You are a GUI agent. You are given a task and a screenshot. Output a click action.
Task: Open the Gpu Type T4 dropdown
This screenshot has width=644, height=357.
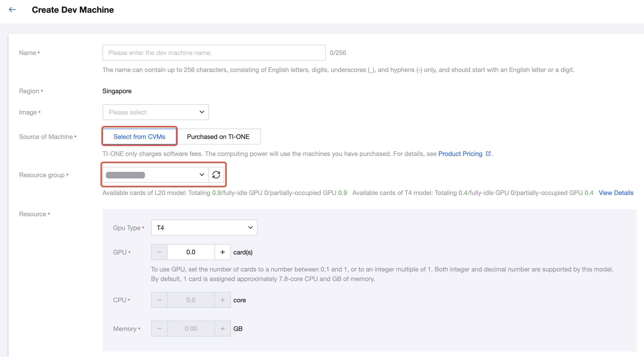204,228
